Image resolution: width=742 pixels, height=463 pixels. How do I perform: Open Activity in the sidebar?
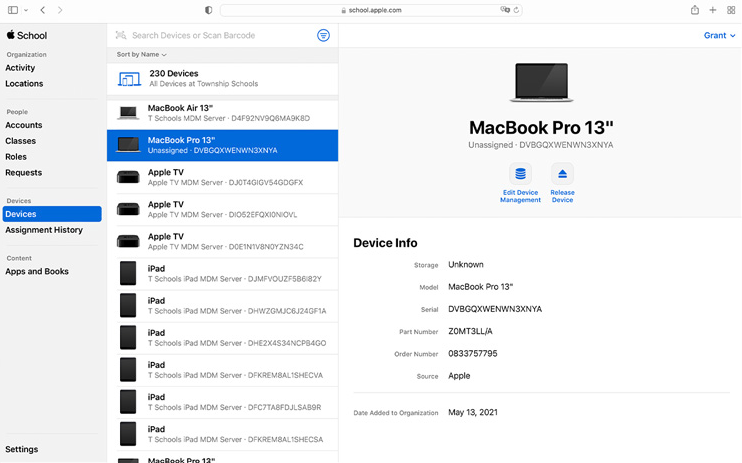[20, 68]
